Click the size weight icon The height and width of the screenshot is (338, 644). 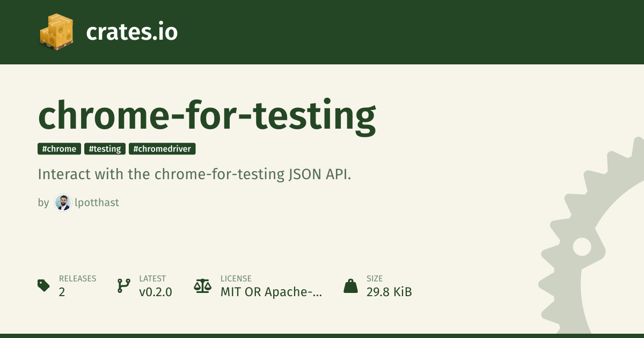(x=350, y=285)
